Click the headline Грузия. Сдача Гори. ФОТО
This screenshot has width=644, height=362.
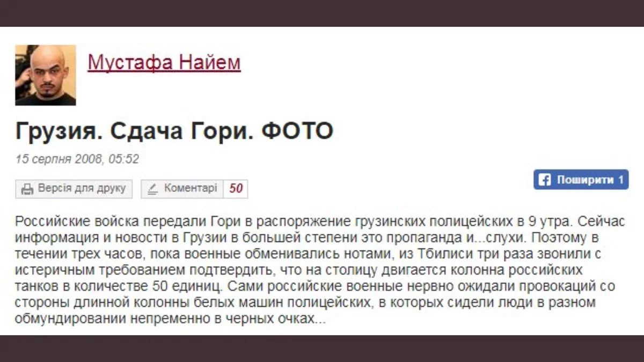tap(174, 131)
